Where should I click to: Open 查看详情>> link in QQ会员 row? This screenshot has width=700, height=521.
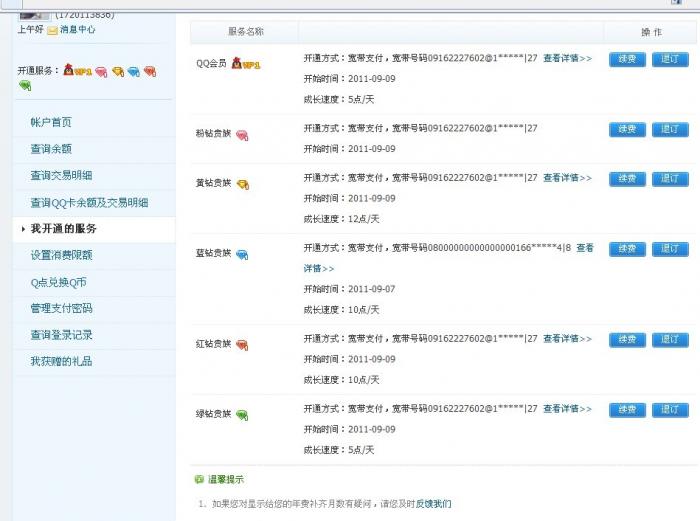click(567, 58)
